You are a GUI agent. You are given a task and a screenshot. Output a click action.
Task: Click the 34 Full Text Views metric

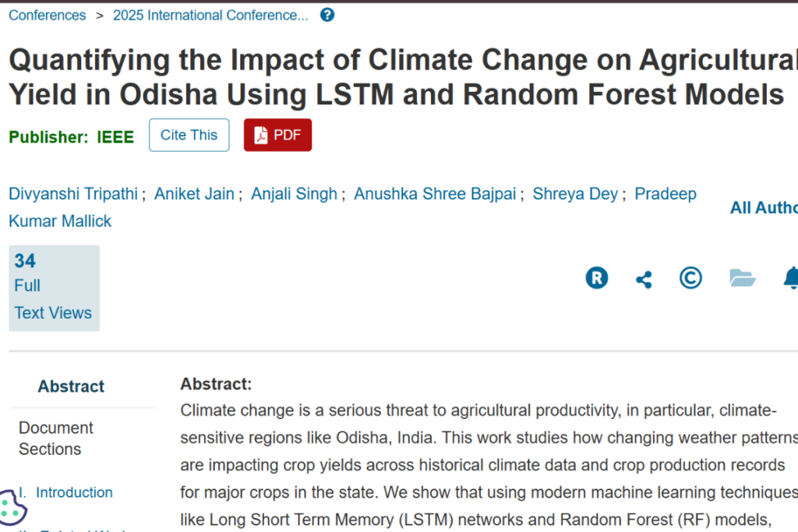tap(53, 287)
